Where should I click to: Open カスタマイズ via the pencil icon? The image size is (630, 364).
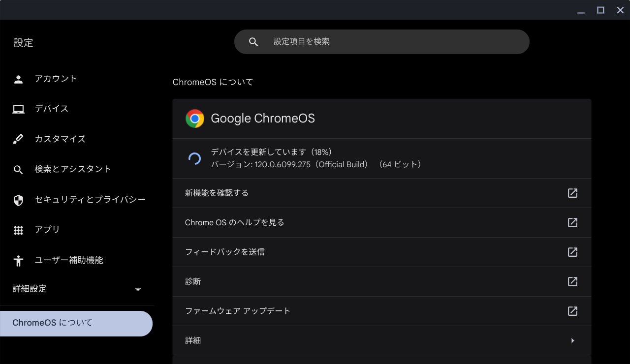(18, 139)
